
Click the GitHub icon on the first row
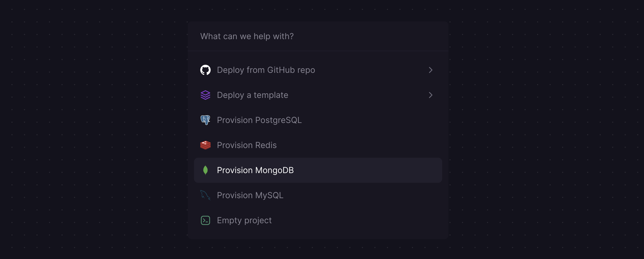(x=206, y=70)
